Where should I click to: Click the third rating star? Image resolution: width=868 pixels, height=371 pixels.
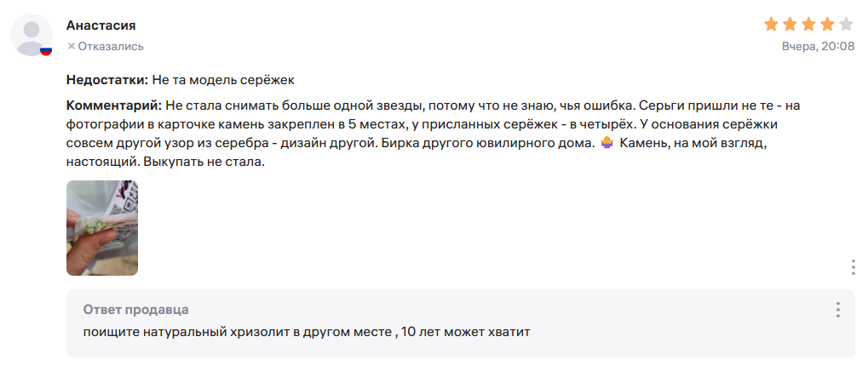[808, 24]
